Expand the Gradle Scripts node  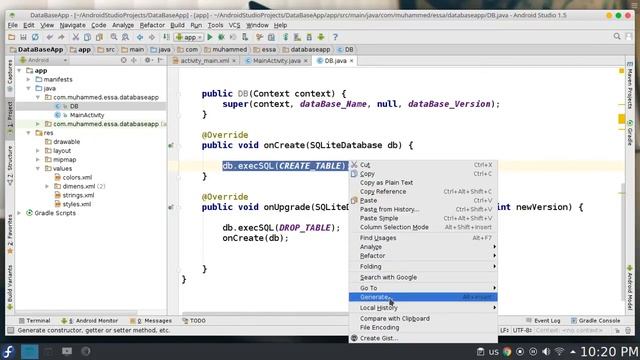[19, 213]
